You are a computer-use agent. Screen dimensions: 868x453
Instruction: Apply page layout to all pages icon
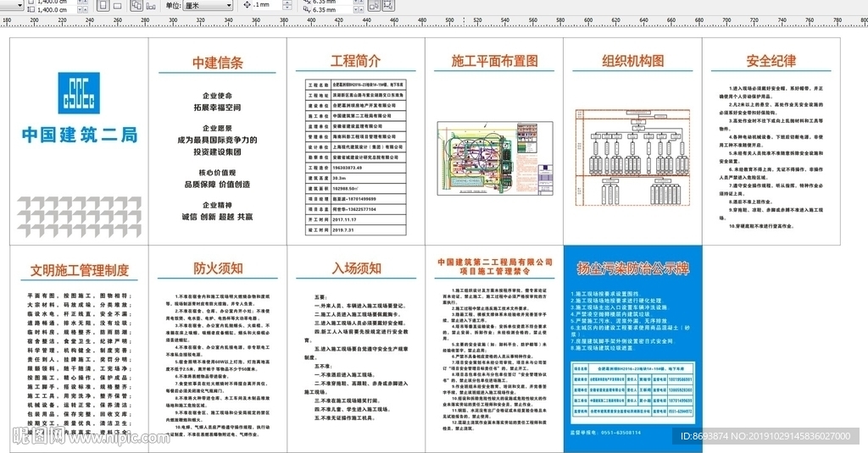pos(136,6)
